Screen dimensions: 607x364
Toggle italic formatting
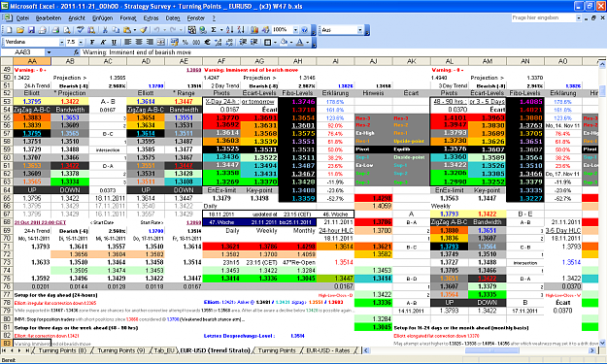coord(103,42)
